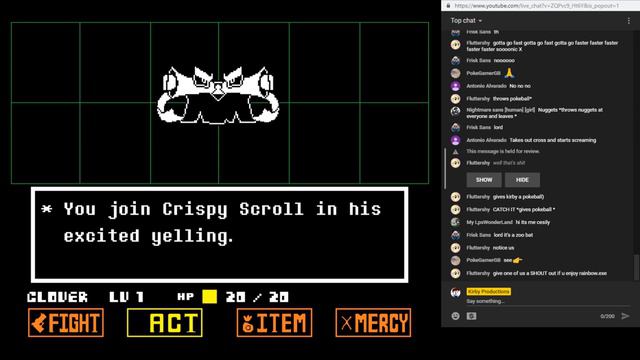Click Fluttershy avatar beside 'throws pokeball'
This screenshot has height=360, width=640.
456,99
